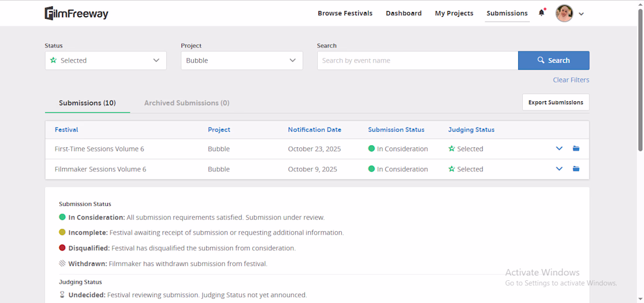Switch to Submissions (10) tab
The height and width of the screenshot is (303, 644).
coord(87,103)
